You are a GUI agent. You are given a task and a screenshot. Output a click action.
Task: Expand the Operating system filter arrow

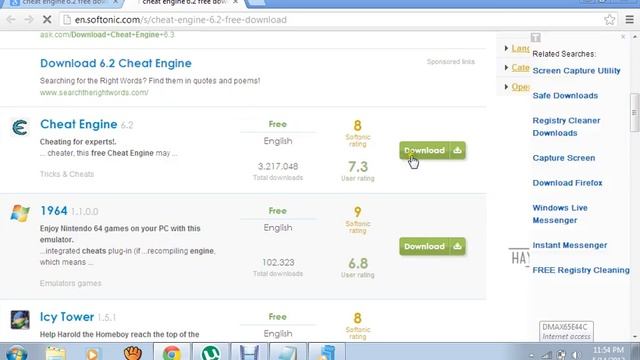pos(506,87)
